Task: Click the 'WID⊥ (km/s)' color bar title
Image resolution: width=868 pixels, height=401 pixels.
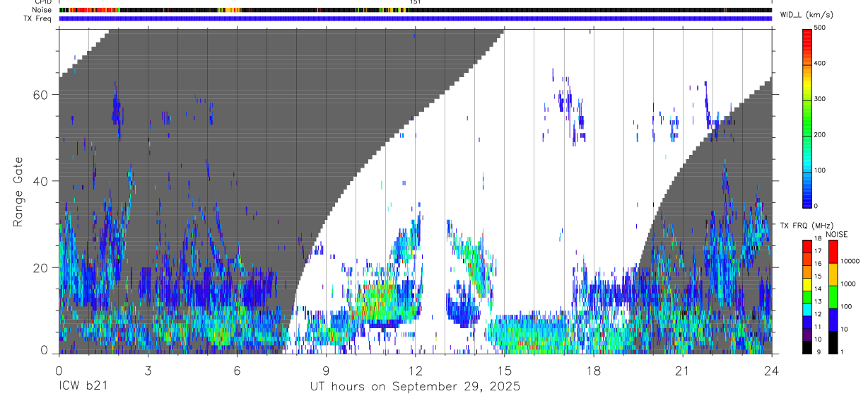Action: pyautogui.click(x=806, y=14)
